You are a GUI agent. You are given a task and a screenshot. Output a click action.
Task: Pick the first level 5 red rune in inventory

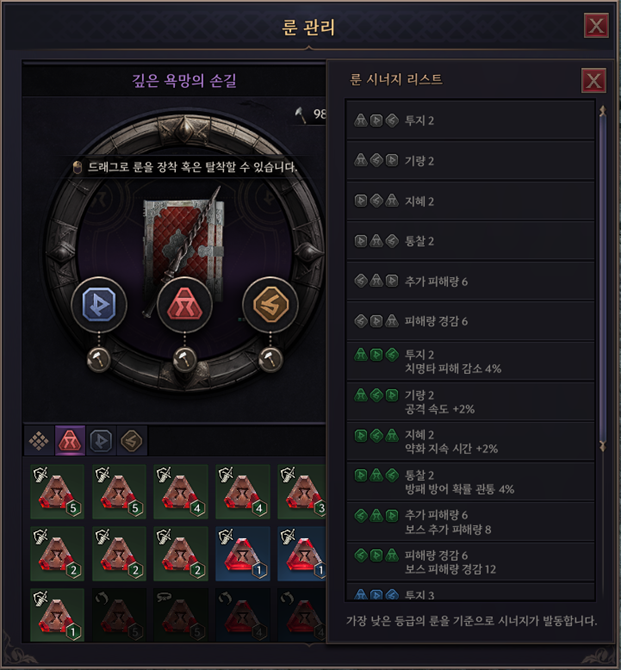pyautogui.click(x=57, y=492)
